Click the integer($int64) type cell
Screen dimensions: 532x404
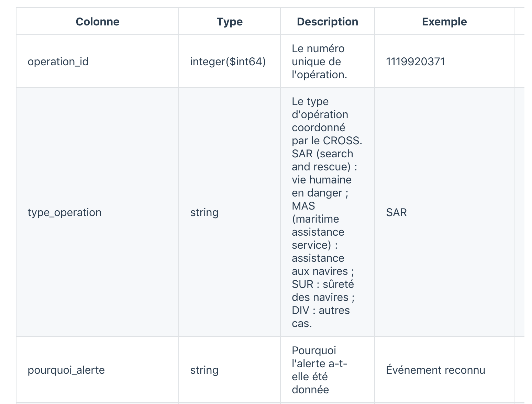[x=228, y=61]
